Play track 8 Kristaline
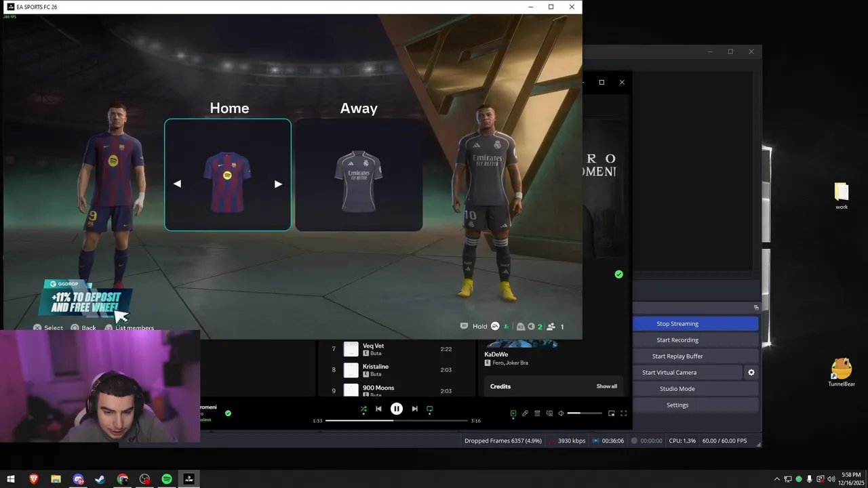Screen dimensions: 868x488 [x=397, y=370]
